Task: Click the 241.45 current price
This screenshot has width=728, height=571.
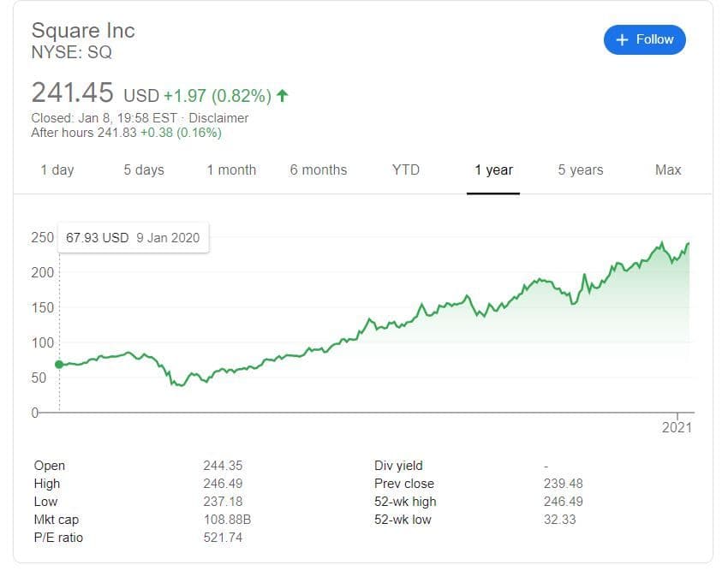Action: pos(74,92)
